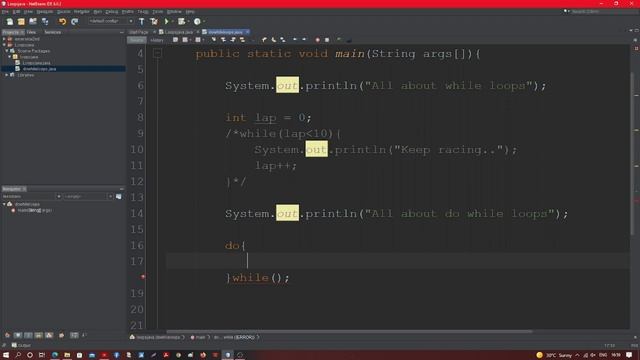Viewport: 640px width, 360px height.
Task: Toggle the third Navigator filter button
Action: (28, 335)
